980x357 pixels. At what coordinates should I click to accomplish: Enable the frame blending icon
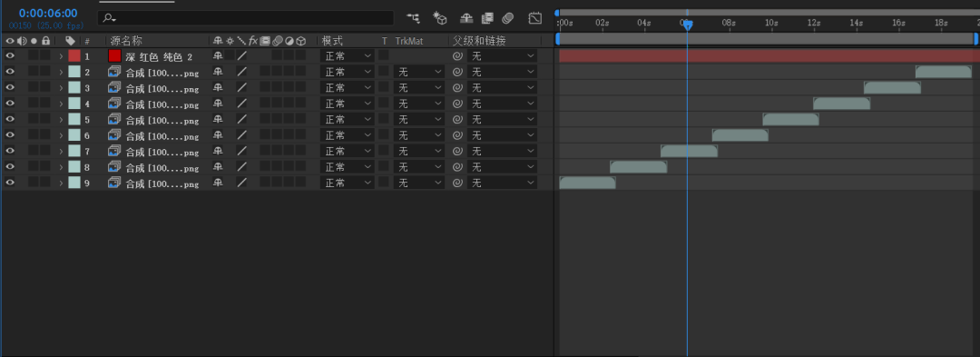(x=487, y=18)
